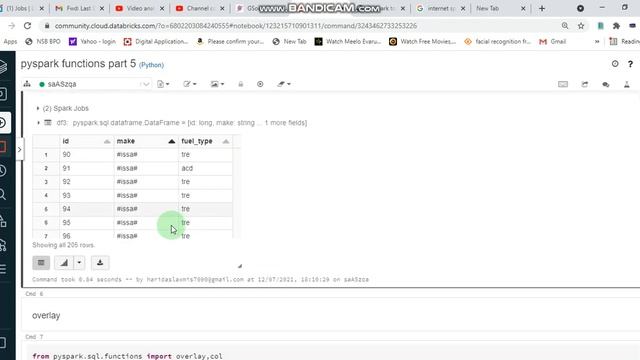Open the Create plus icon in sidebar
The width and height of the screenshot is (640, 360).
coord(3,122)
